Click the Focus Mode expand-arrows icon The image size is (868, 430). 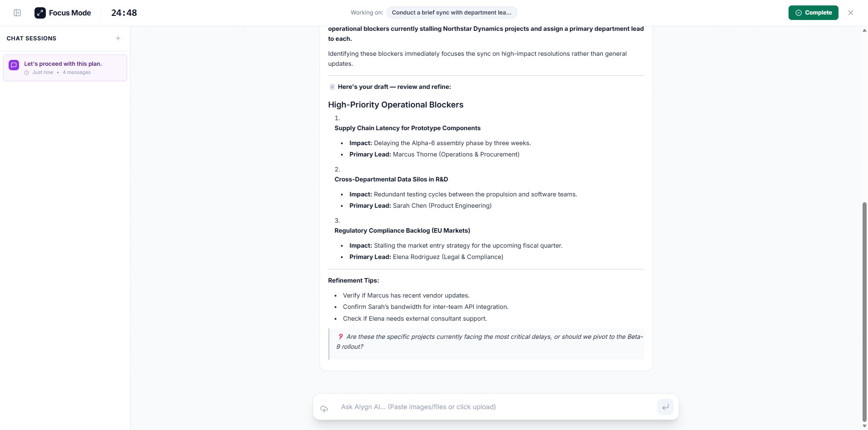tap(40, 13)
